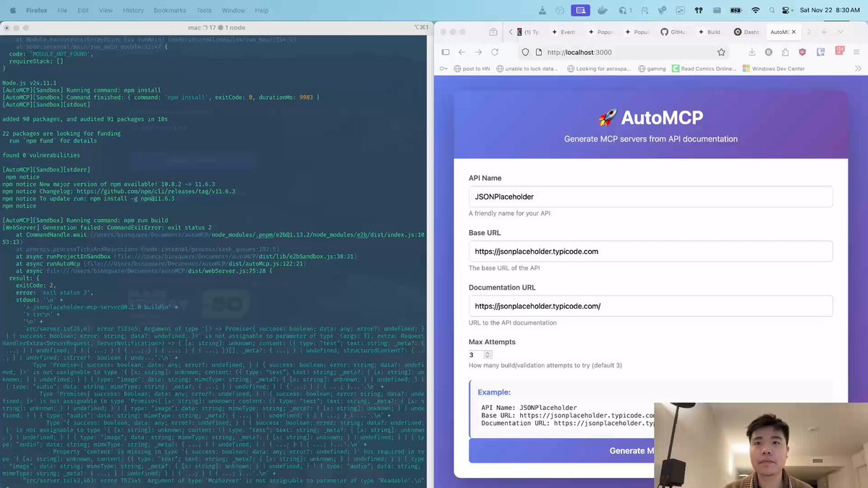Open the Docker whale menu bar icon
868x488 pixels.
[604, 10]
